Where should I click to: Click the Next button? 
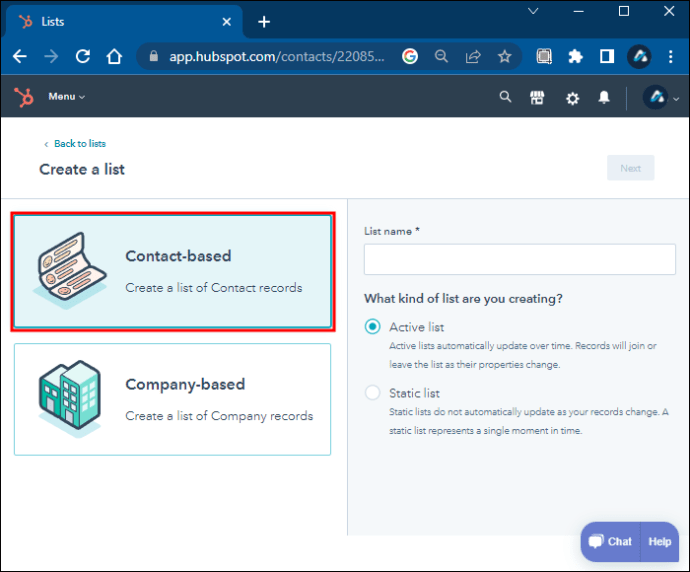[630, 168]
